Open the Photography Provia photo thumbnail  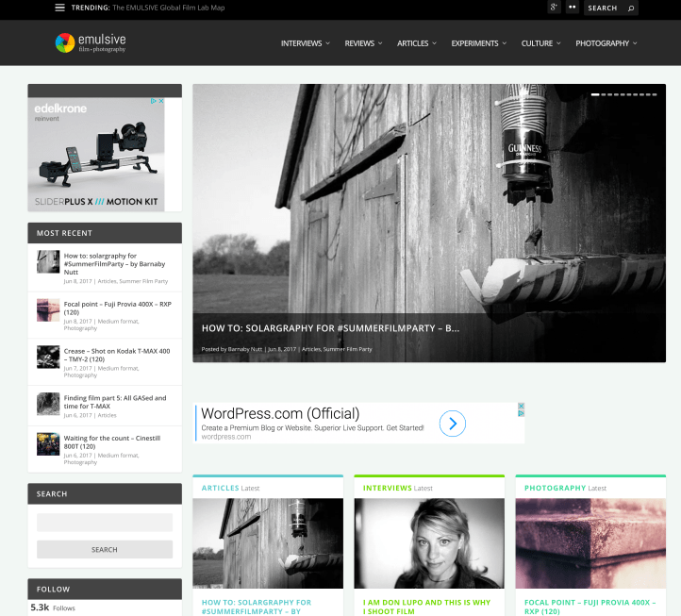click(590, 543)
